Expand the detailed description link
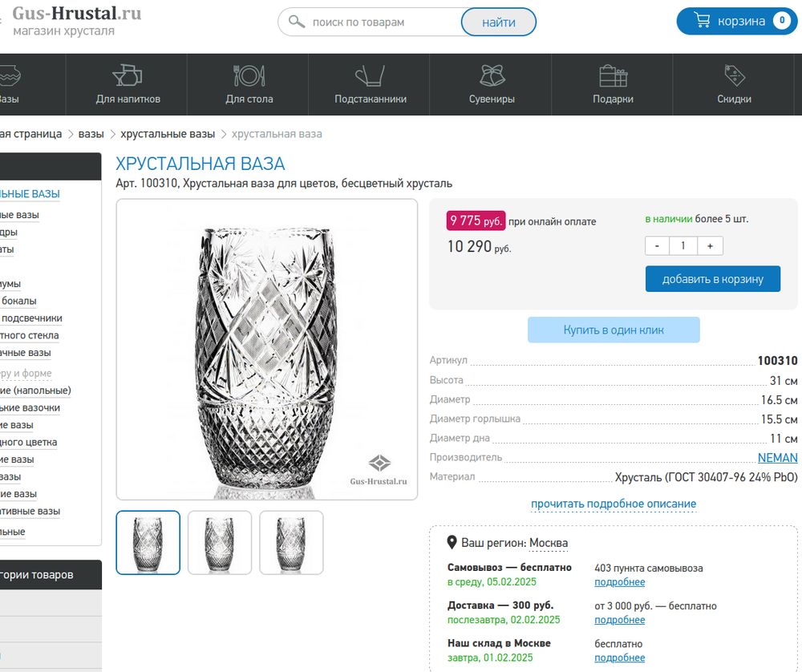Screen dimensions: 802x672 point(614,504)
